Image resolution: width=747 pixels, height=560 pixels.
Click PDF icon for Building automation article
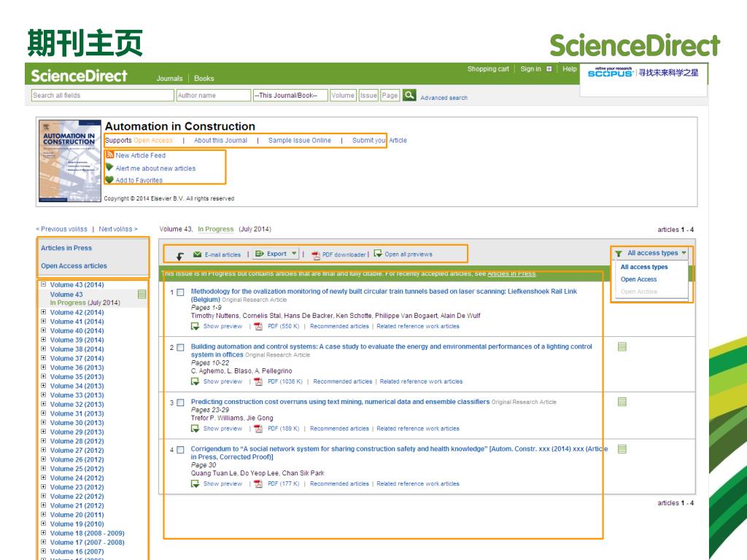pyautogui.click(x=258, y=381)
